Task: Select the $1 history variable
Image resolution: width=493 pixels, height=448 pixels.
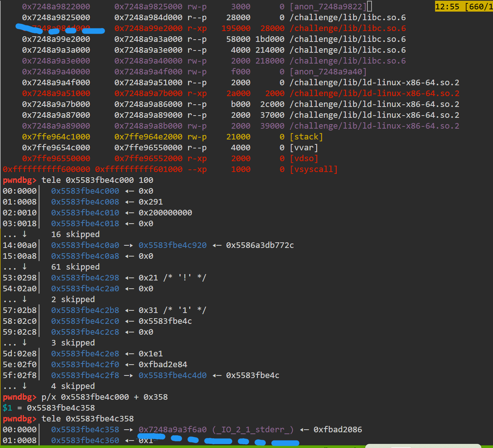Action: 7,408
